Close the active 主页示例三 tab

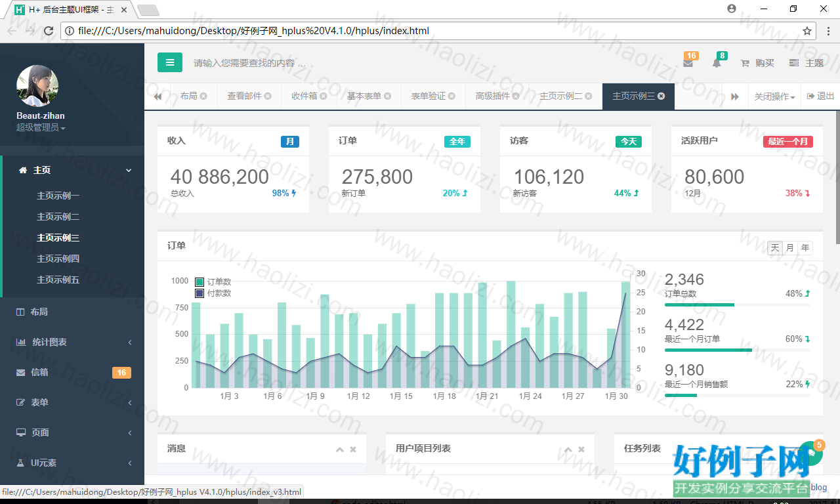pyautogui.click(x=661, y=96)
